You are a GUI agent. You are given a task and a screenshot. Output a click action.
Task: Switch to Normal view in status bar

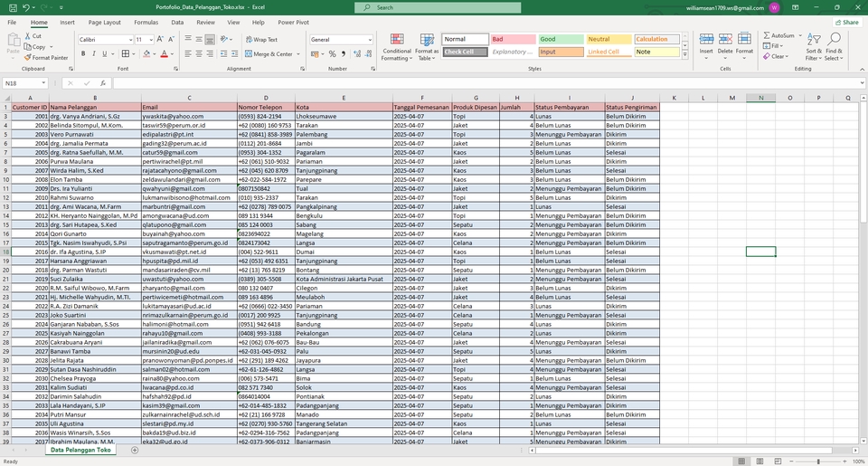click(741, 461)
